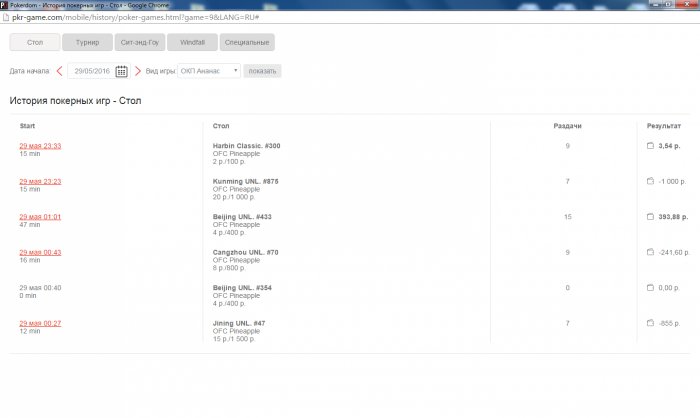Click the Pokerdom favicon in title bar
700x418 pixels.
pos(4,5)
